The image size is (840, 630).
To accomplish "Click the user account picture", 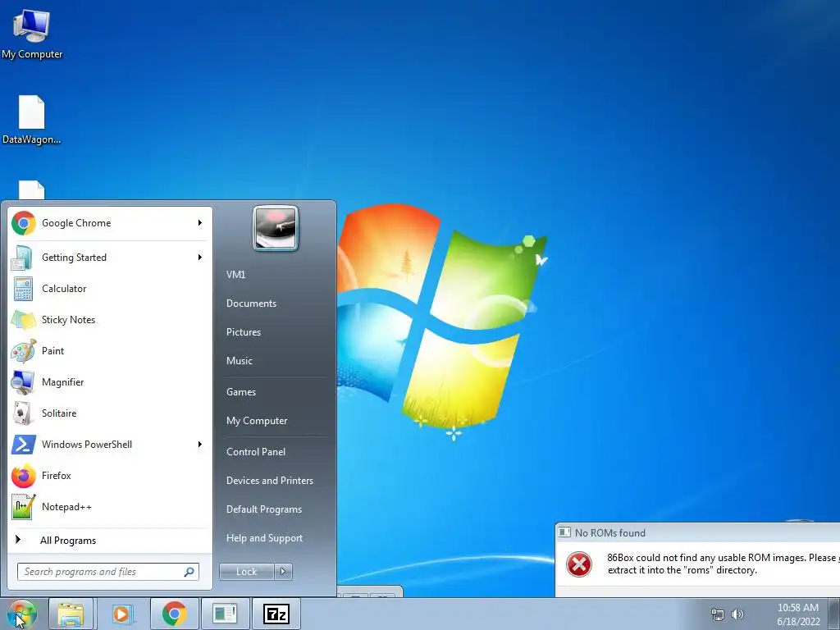I will [276, 228].
